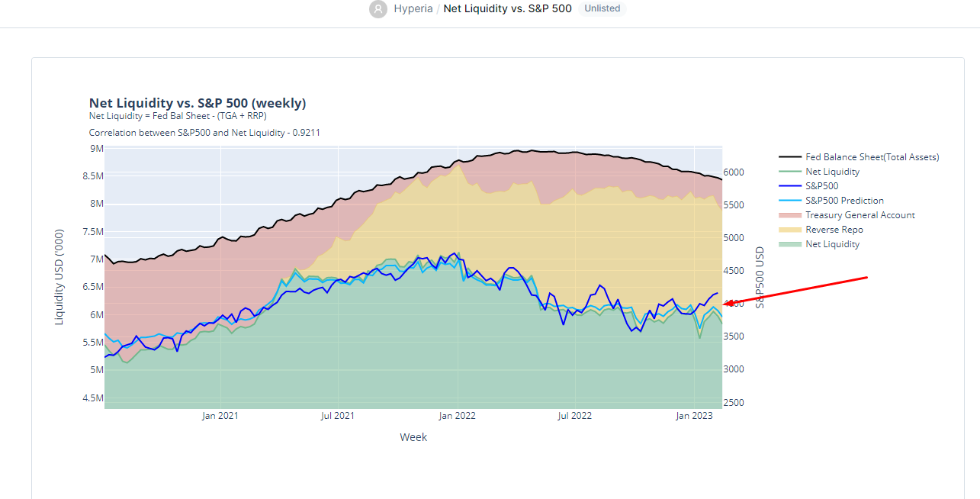980x499 pixels.
Task: Click the Net Liquidity vs. S&P 500 title link
Action: coord(507,8)
